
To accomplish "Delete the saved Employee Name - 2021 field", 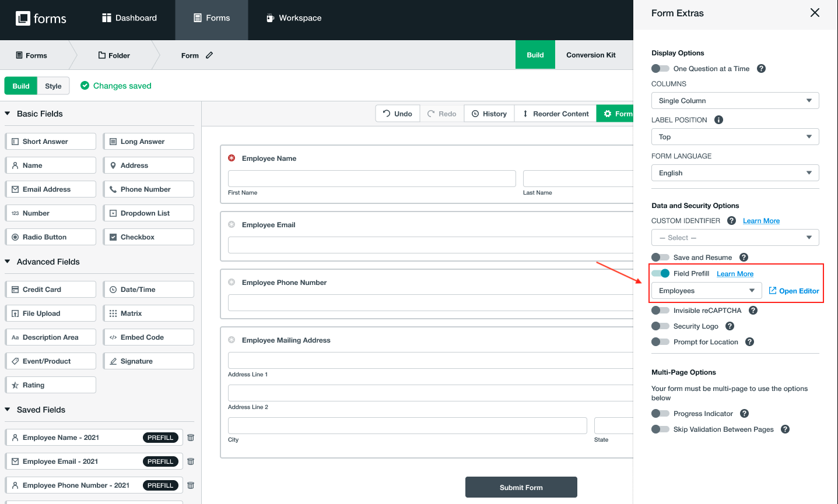I will coord(191,438).
